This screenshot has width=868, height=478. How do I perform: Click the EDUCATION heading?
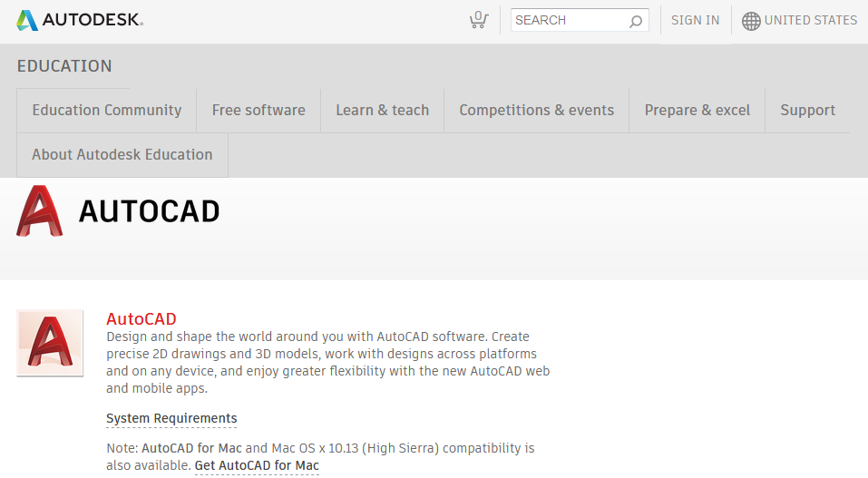point(64,66)
